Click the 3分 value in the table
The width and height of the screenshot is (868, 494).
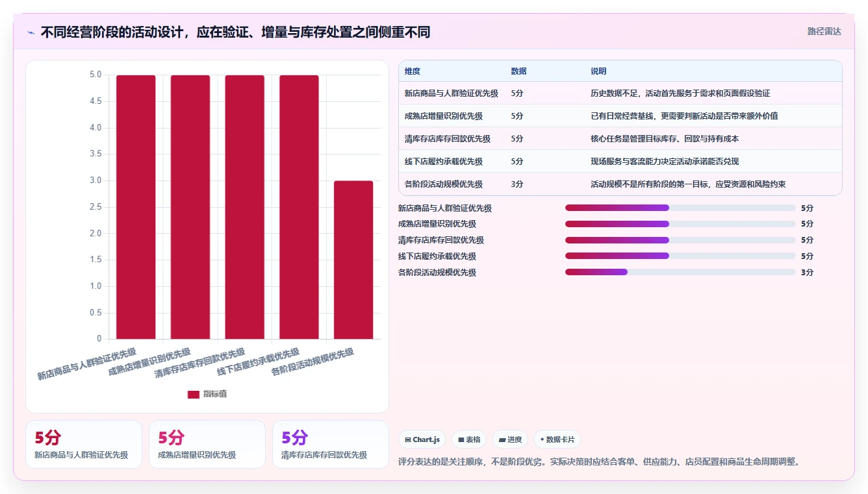click(517, 184)
